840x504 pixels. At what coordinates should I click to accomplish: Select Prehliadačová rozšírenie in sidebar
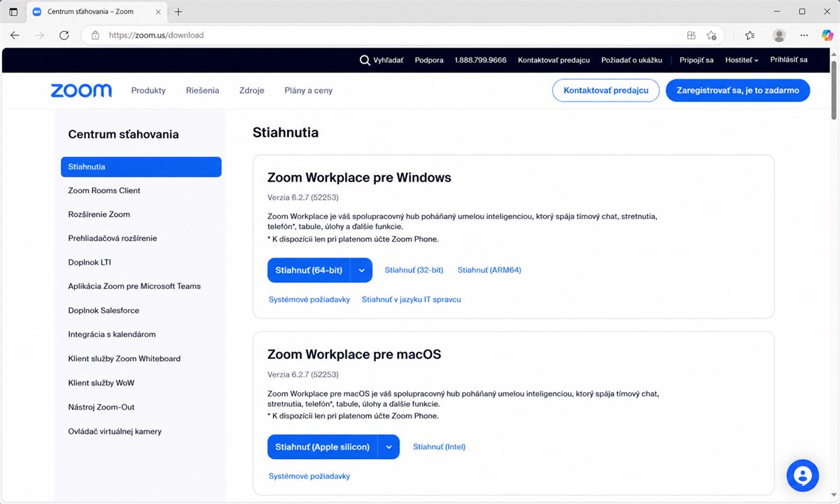(113, 238)
